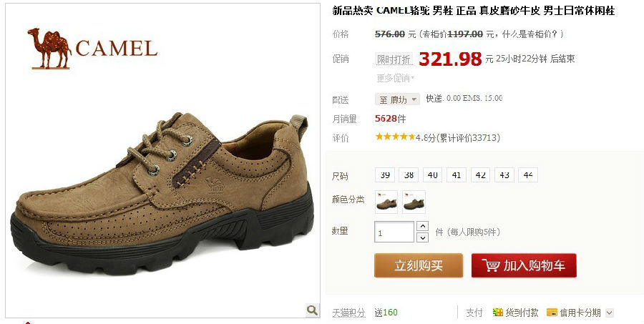Choose the first shoe color thumbnail
The image size is (644, 324).
[386, 202]
